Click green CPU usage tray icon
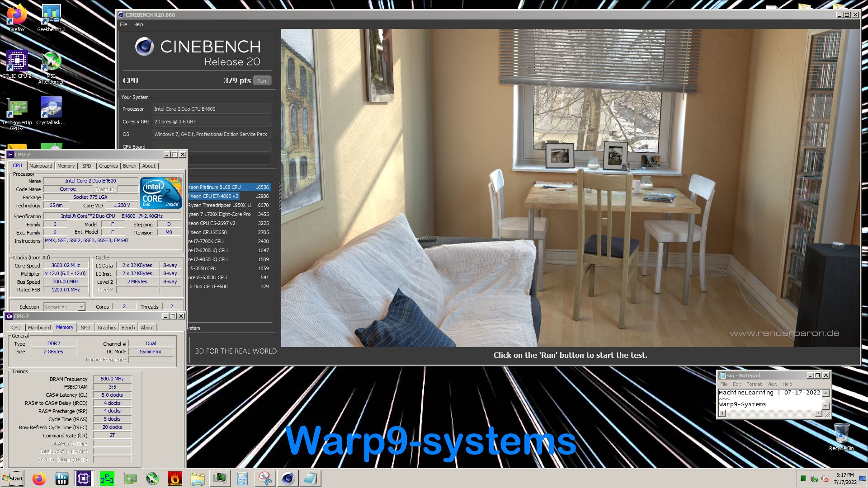 pos(803,479)
